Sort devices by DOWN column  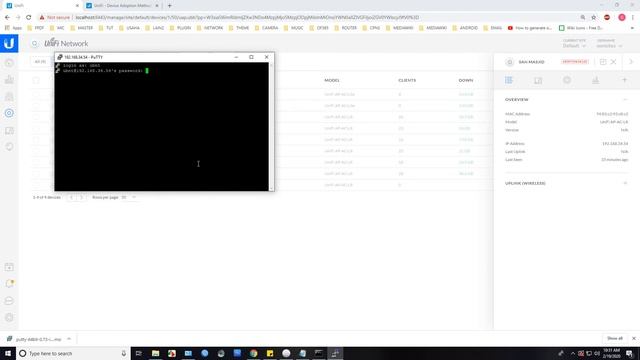click(x=466, y=80)
